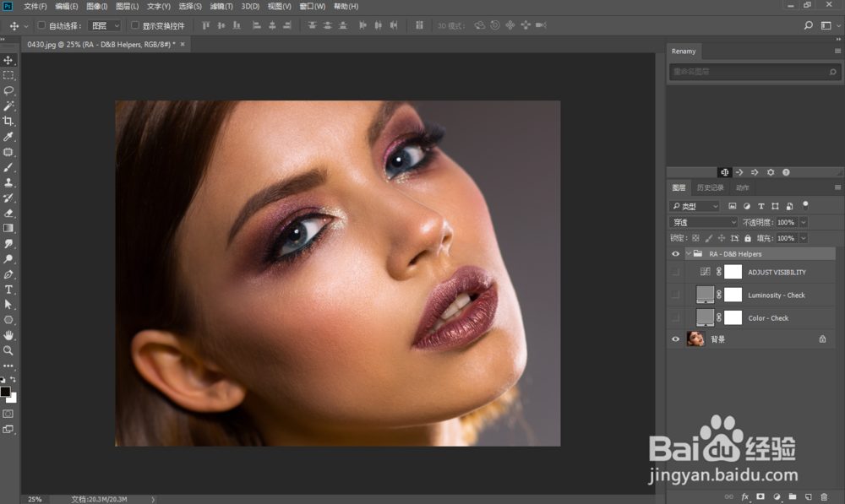Open the Filter menu

(x=221, y=7)
